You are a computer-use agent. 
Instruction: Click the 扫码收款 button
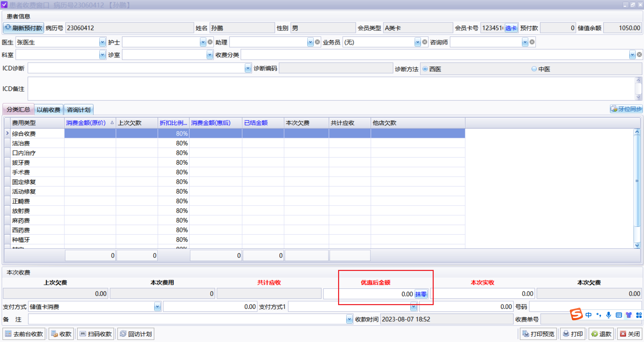(96, 334)
